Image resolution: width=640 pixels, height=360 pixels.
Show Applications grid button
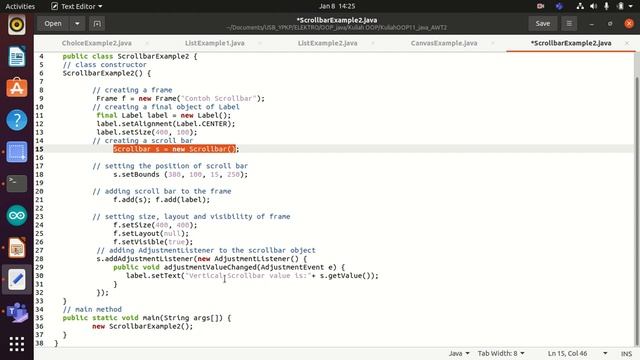(17, 344)
